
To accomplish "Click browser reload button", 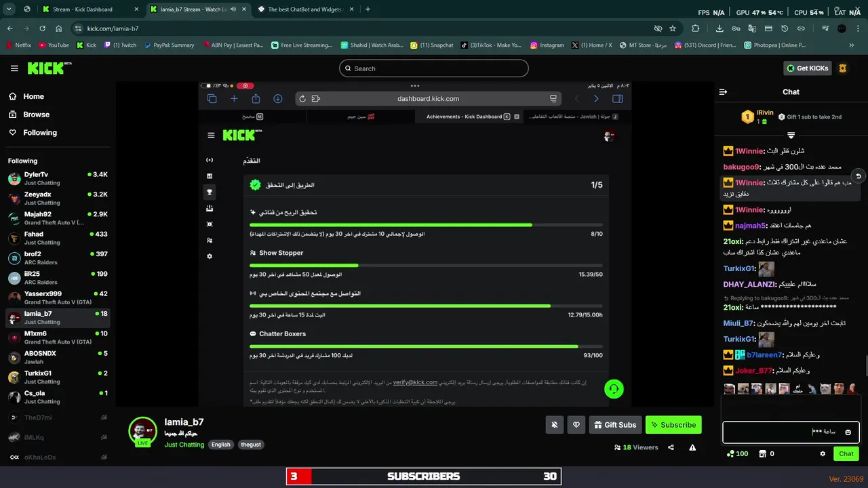I will point(42,28).
